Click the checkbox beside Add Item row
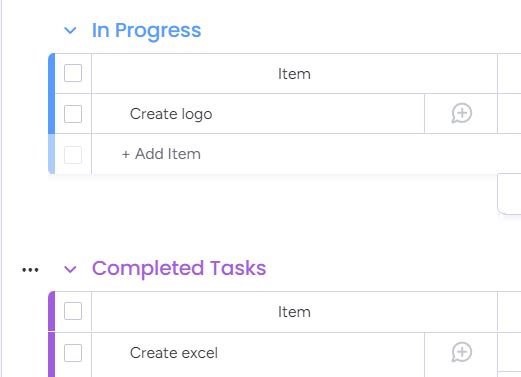 tap(73, 155)
